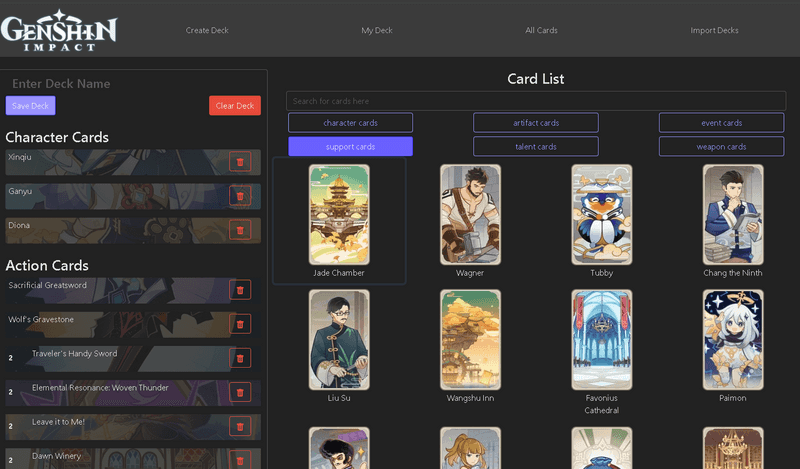Select the support cards filter
The image size is (800, 469).
351,146
